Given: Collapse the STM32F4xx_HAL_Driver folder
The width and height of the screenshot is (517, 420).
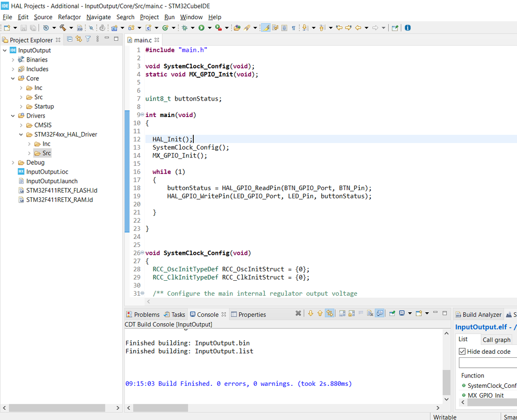Looking at the screenshot, I should pyautogui.click(x=21, y=134).
